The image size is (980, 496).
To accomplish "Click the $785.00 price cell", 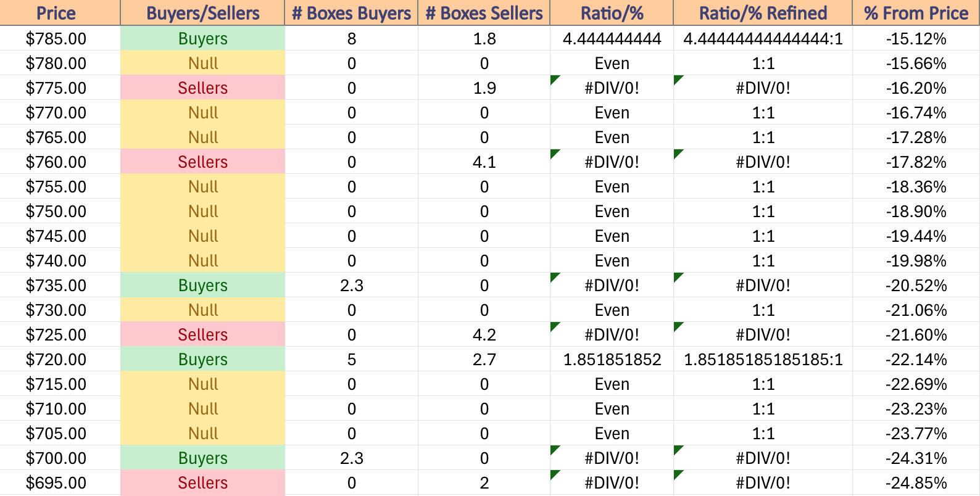I will tap(60, 38).
